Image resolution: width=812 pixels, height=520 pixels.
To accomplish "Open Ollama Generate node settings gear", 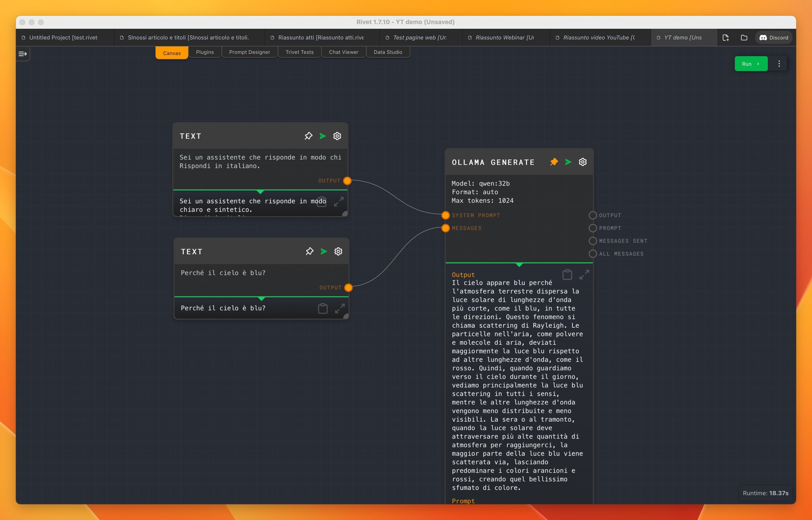I will pos(583,162).
